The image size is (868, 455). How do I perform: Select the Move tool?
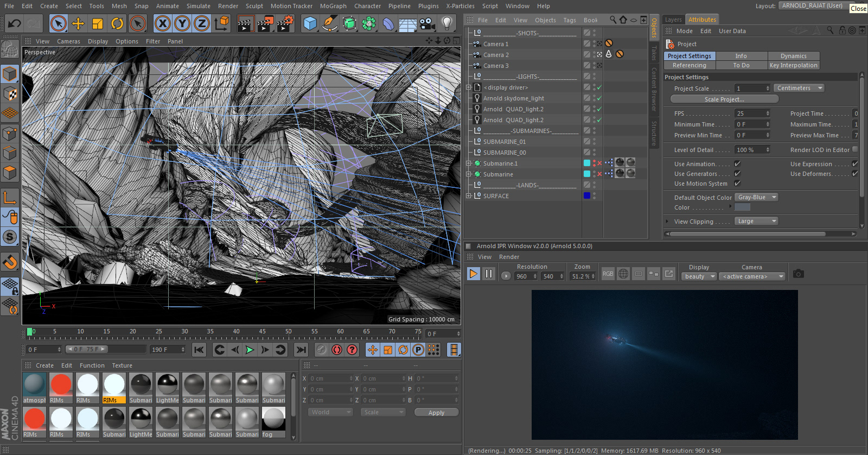coord(78,23)
